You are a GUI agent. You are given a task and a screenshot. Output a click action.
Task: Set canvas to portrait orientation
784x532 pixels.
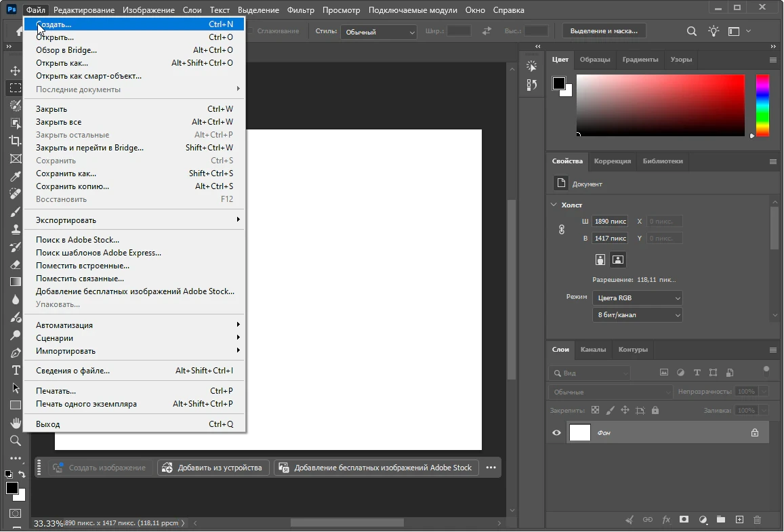point(600,260)
